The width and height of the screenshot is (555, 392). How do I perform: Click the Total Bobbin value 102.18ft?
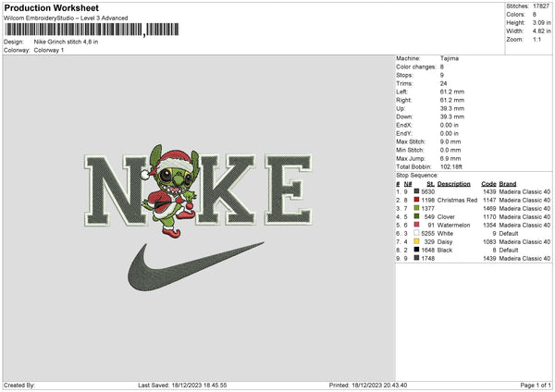pyautogui.click(x=451, y=166)
